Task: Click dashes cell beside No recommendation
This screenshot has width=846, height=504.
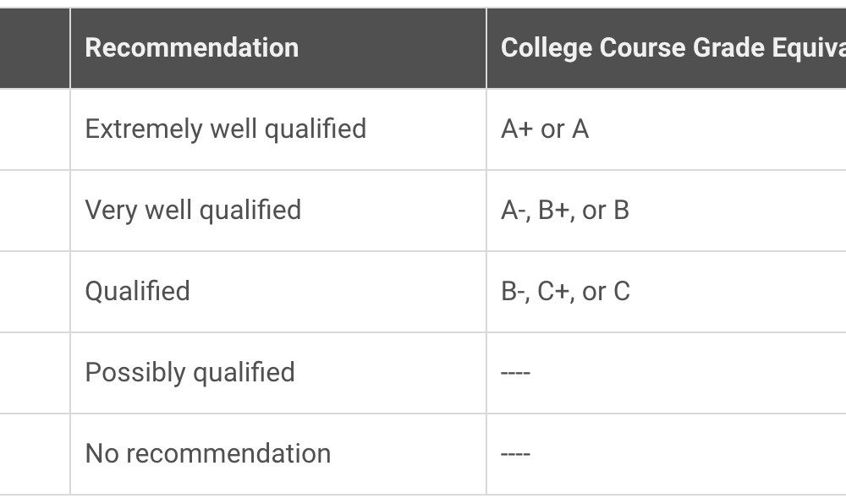Action: [x=667, y=454]
